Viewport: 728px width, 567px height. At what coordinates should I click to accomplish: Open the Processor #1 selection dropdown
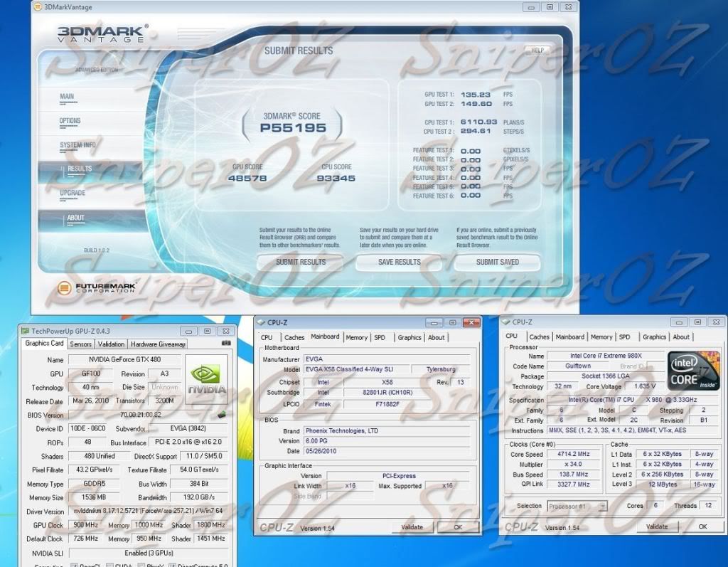[577, 506]
